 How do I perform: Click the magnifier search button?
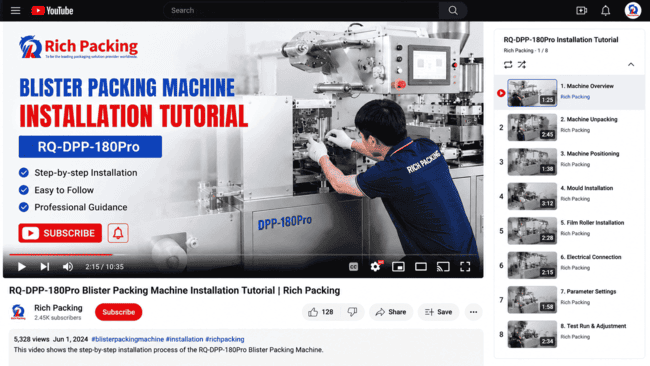pos(453,10)
